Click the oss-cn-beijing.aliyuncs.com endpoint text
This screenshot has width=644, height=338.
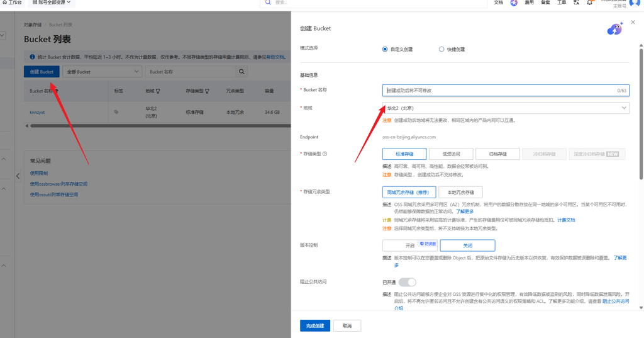[x=409, y=137]
